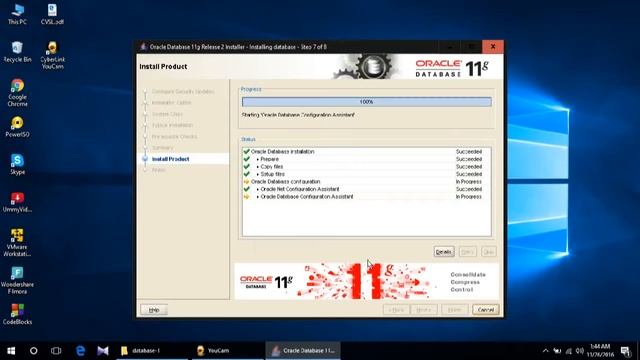
Task: Open UmmyVideo downloader desktop icon
Action: click(17, 202)
